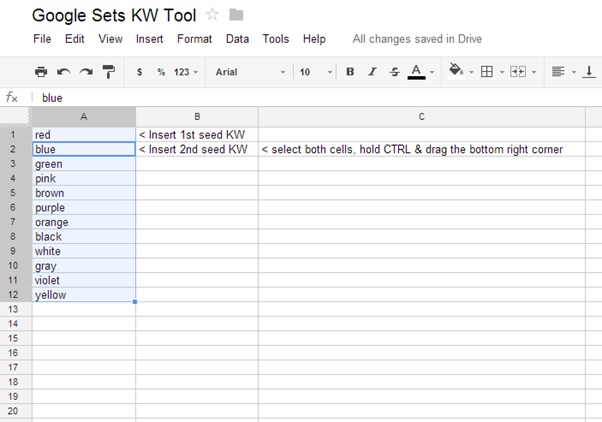Toggle strikethrough formatting
The image size is (602, 422).
coord(395,72)
